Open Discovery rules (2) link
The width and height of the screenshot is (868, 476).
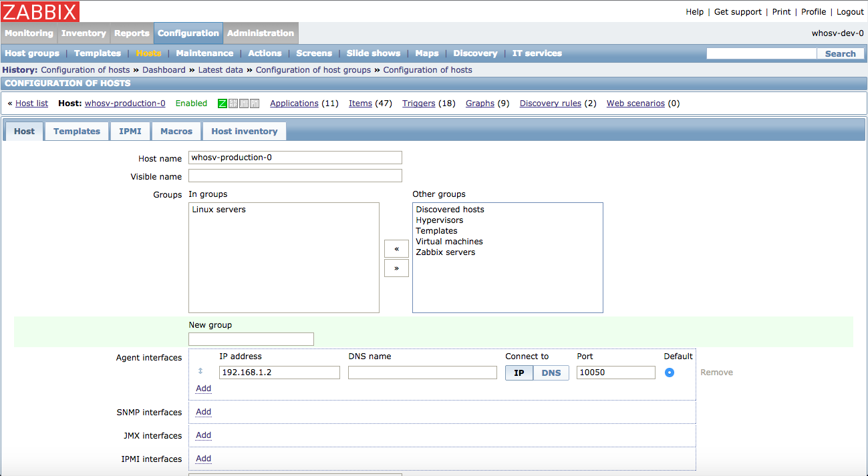[551, 103]
